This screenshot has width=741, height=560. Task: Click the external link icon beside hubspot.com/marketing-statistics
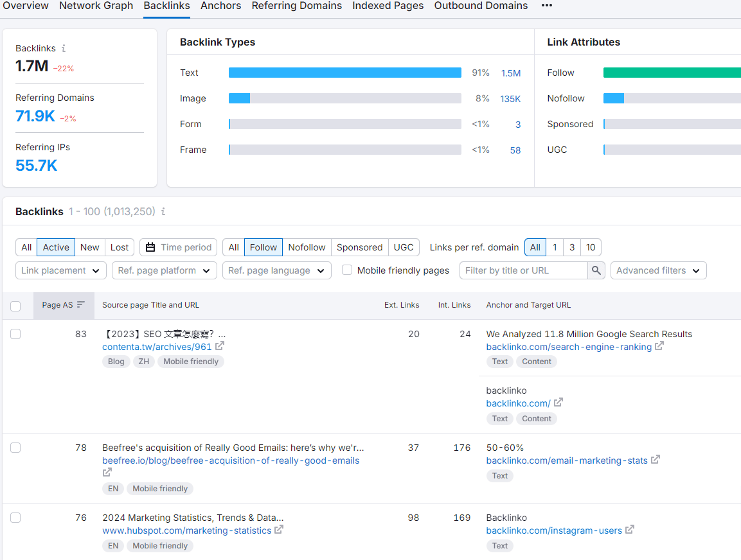pyautogui.click(x=278, y=530)
